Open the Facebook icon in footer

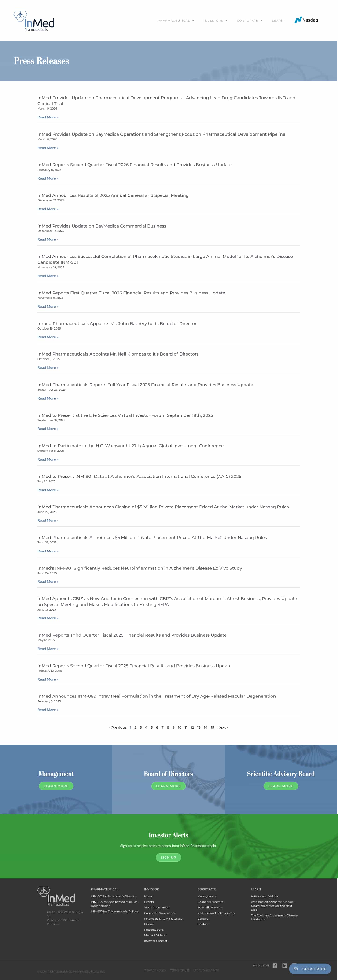tap(275, 965)
